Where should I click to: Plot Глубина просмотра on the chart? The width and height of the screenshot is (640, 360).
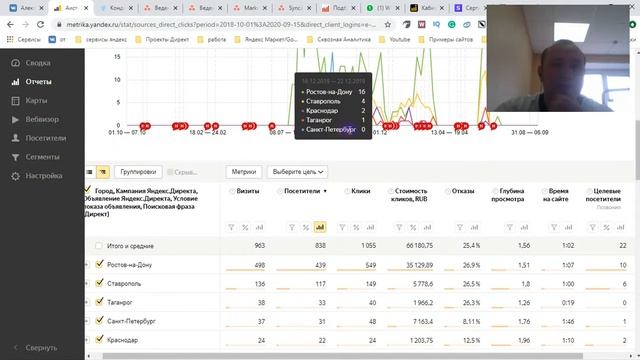click(524, 227)
